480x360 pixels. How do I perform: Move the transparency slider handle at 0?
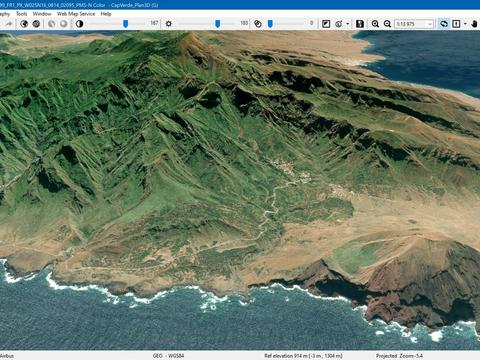pos(270,24)
